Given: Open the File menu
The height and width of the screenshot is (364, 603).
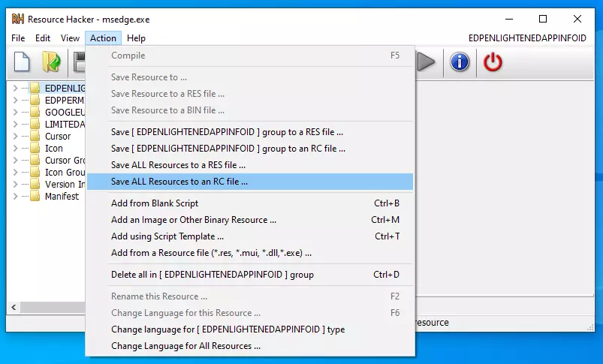Looking at the screenshot, I should click(18, 38).
